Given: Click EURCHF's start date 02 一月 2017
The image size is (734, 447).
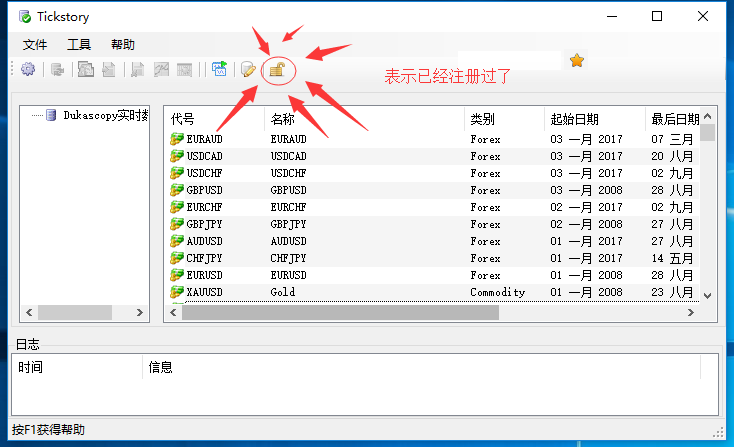Looking at the screenshot, I should click(x=587, y=207).
